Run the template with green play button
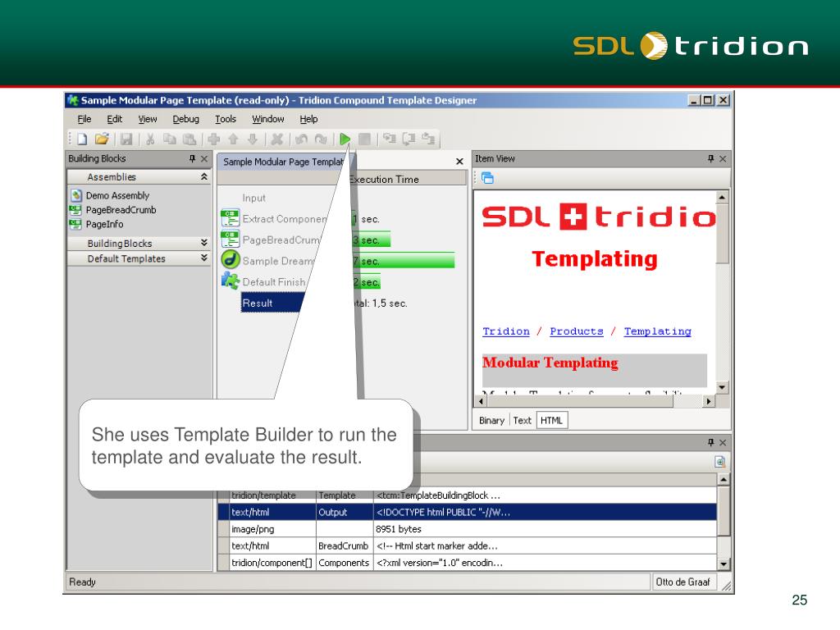 point(345,139)
